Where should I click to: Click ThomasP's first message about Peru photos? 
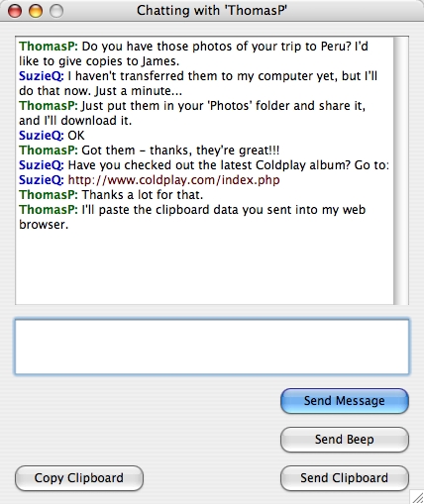[193, 53]
